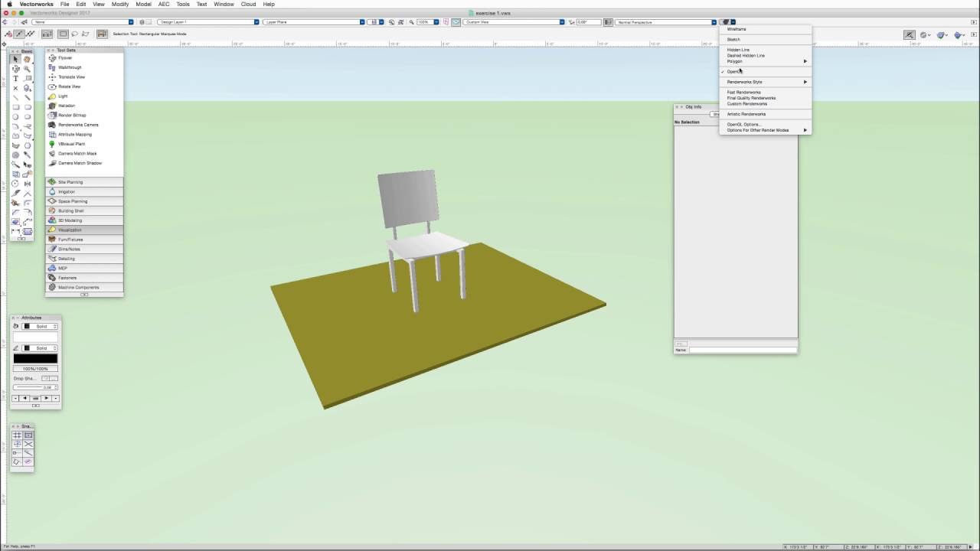This screenshot has width=980, height=551.
Task: Click the Name field in Obj Info
Action: point(743,350)
